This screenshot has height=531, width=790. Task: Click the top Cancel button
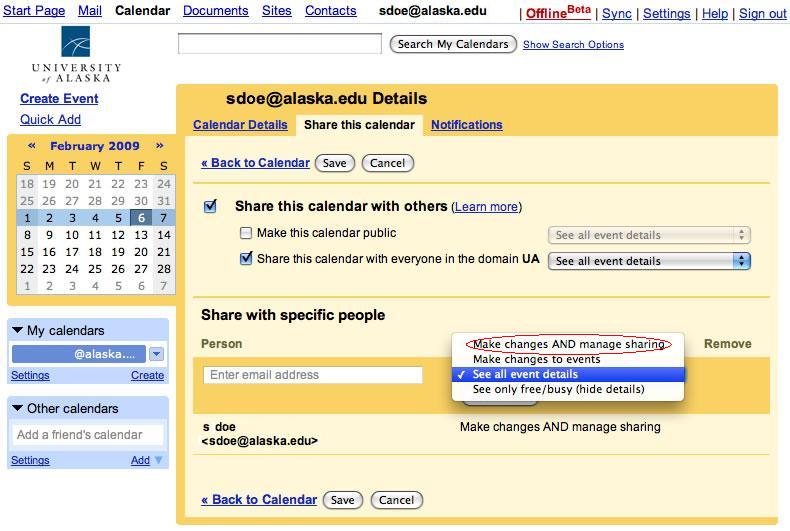(x=387, y=163)
